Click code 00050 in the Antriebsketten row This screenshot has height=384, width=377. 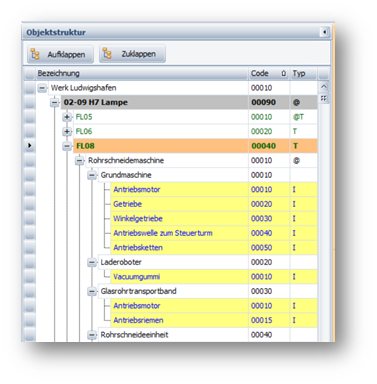pos(262,248)
